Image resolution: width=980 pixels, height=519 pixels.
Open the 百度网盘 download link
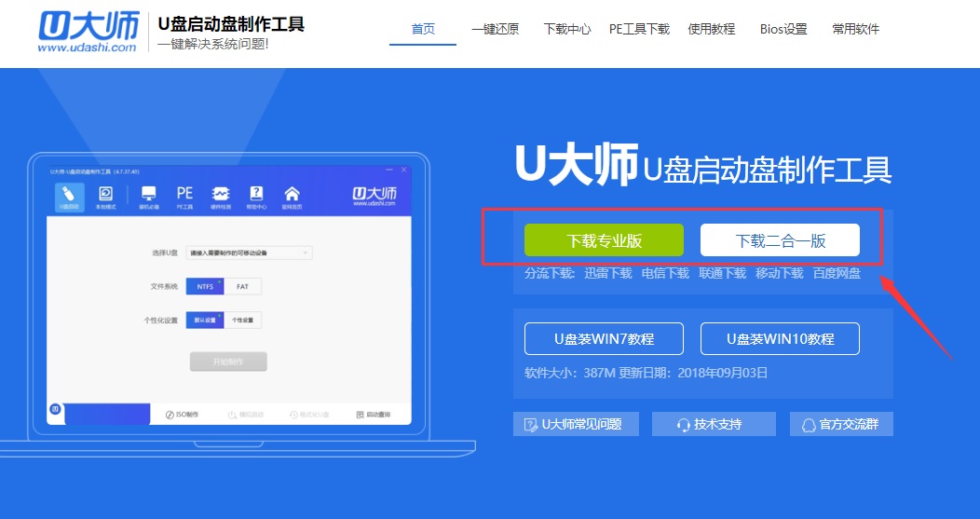(837, 273)
